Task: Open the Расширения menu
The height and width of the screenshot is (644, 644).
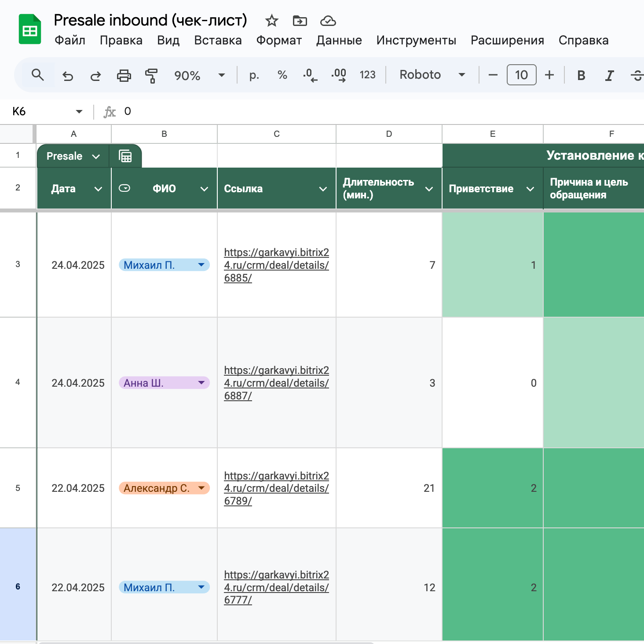Action: click(x=507, y=40)
